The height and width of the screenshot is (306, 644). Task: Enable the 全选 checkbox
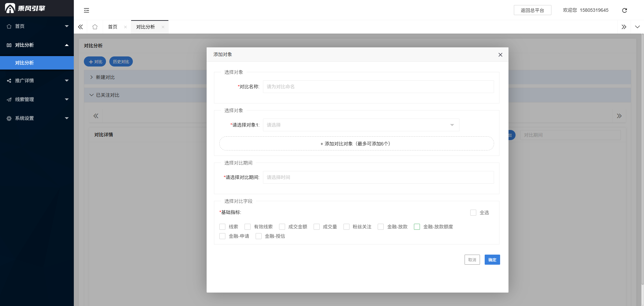pos(473,213)
